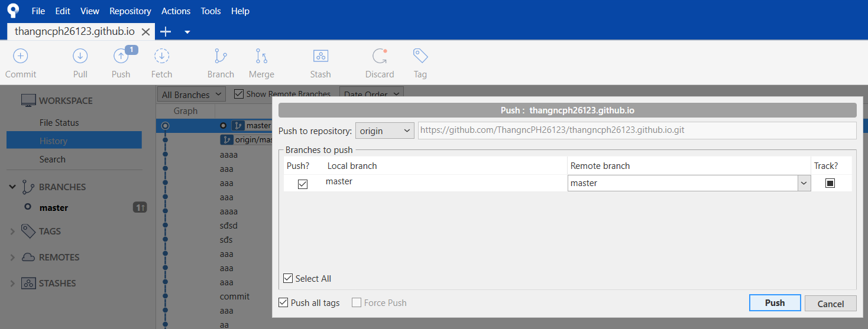Confirm with the Push button in dialog
The image size is (868, 329).
[775, 302]
